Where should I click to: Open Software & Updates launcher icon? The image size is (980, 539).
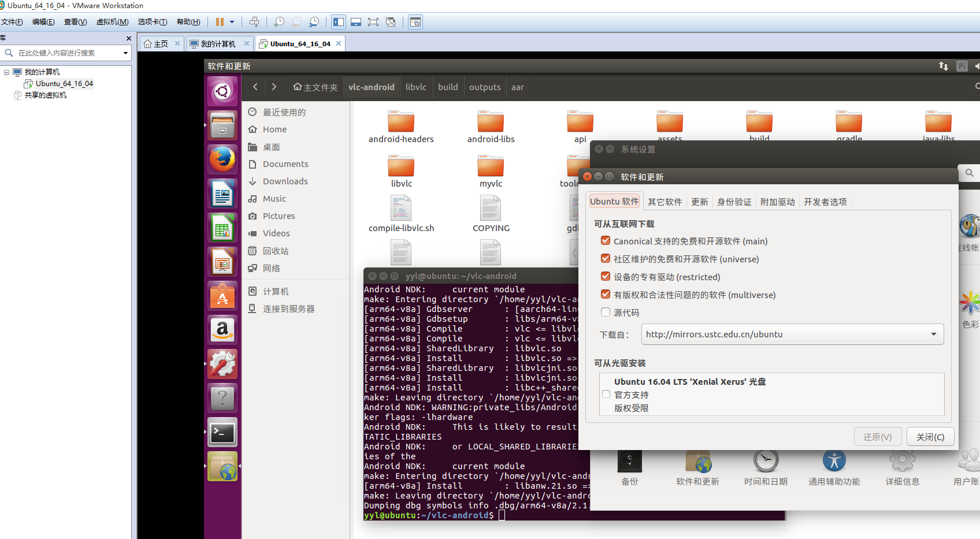pos(222,466)
